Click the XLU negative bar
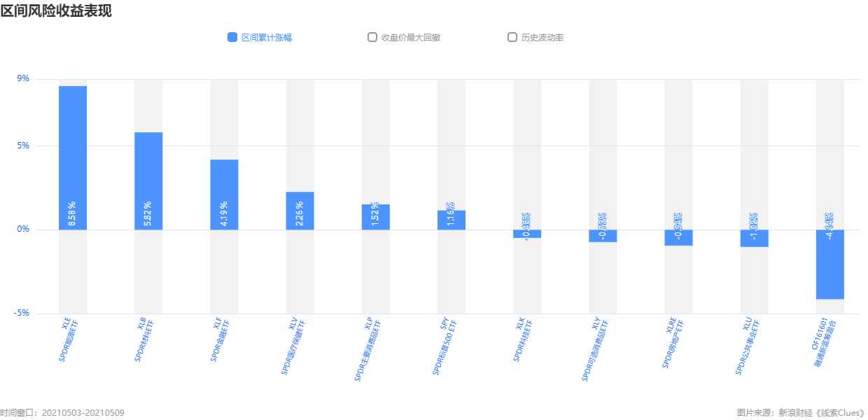868x420 pixels. click(754, 238)
